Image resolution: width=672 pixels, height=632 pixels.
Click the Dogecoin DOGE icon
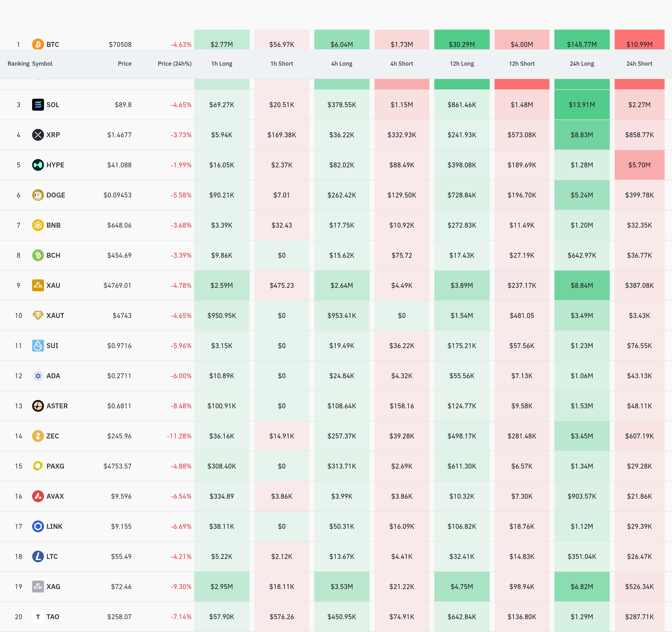coord(38,195)
